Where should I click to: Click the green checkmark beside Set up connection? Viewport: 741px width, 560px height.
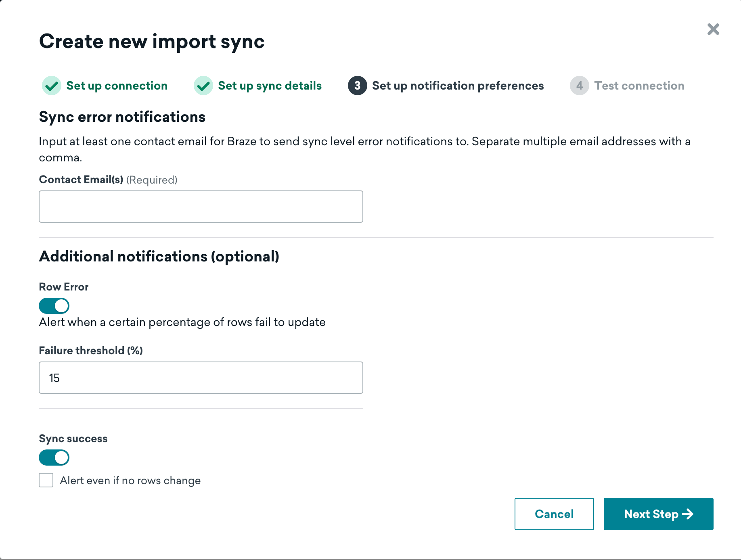click(x=51, y=86)
